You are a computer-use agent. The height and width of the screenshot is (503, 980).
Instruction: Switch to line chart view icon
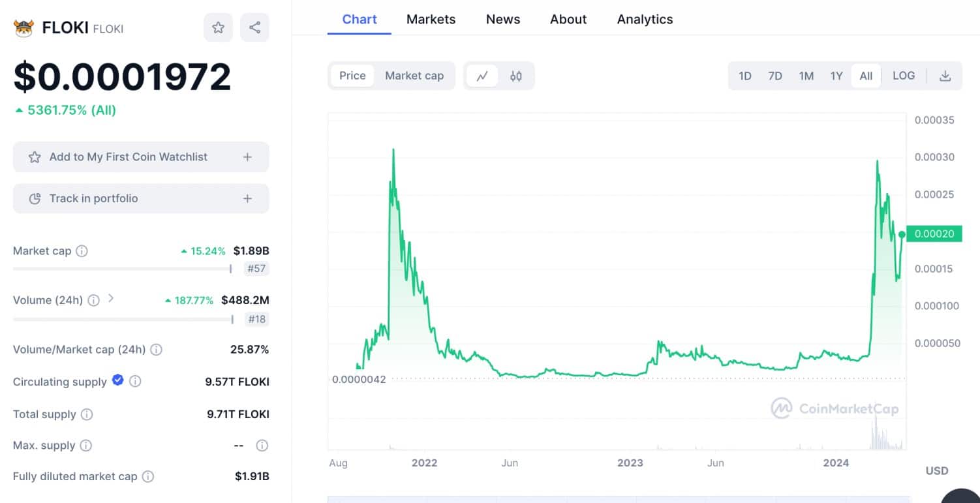click(x=482, y=76)
